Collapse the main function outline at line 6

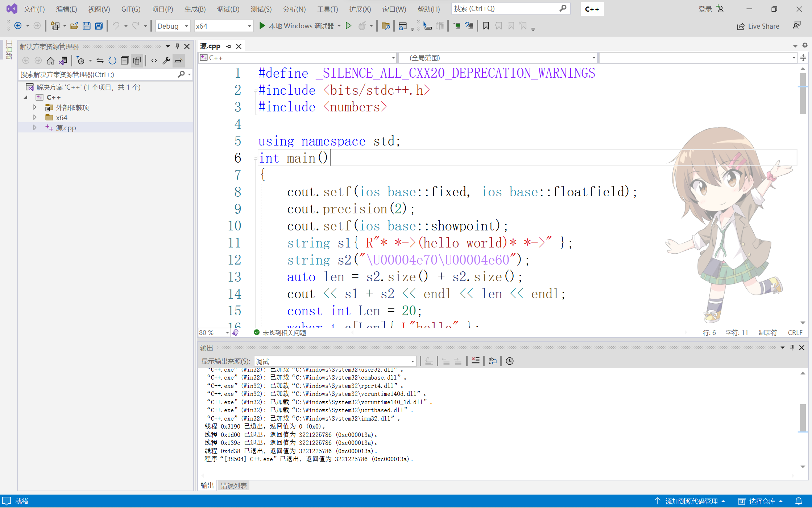tap(255, 158)
